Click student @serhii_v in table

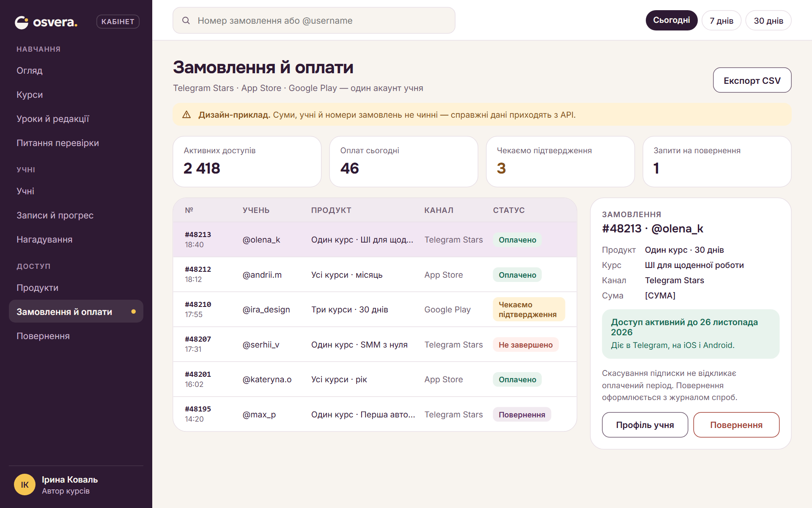click(261, 345)
